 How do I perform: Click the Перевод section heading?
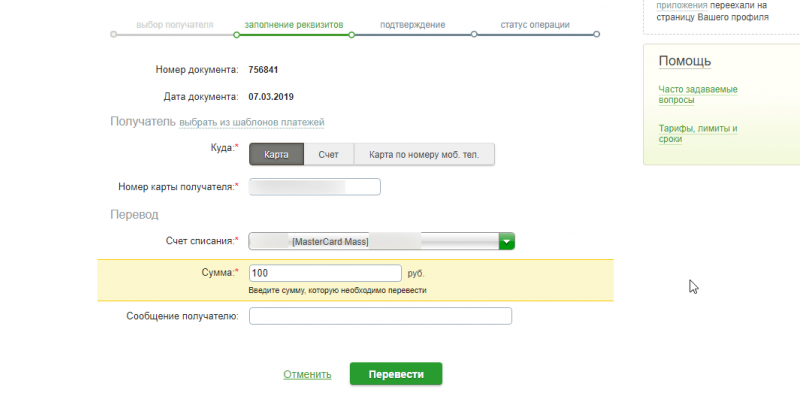(x=134, y=215)
